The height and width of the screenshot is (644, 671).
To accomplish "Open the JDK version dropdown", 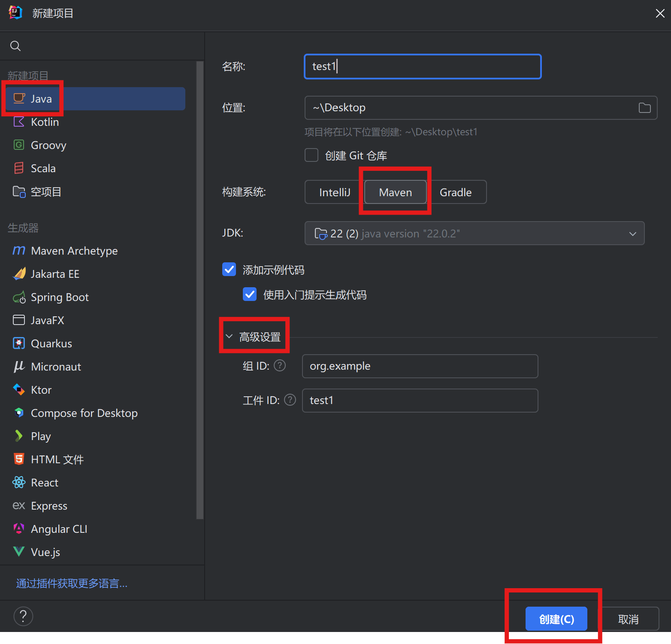I will click(x=475, y=233).
